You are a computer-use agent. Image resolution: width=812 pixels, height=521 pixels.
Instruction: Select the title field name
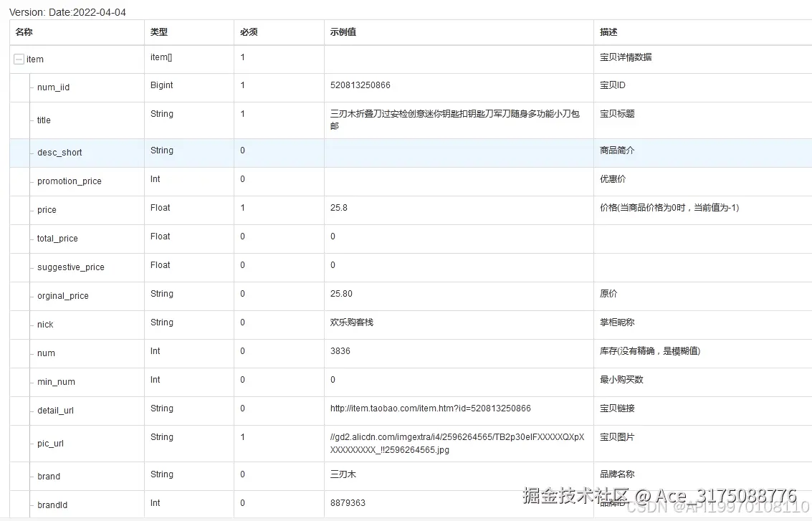(44, 120)
